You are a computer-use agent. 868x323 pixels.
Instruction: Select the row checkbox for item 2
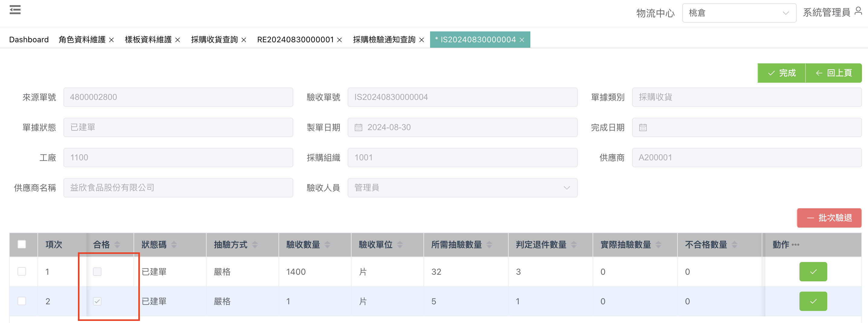(x=22, y=301)
